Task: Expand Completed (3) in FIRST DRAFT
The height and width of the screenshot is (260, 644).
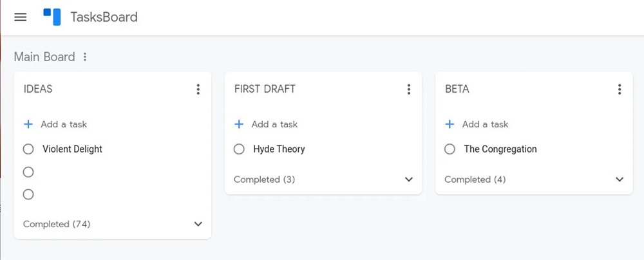Action: 408,180
